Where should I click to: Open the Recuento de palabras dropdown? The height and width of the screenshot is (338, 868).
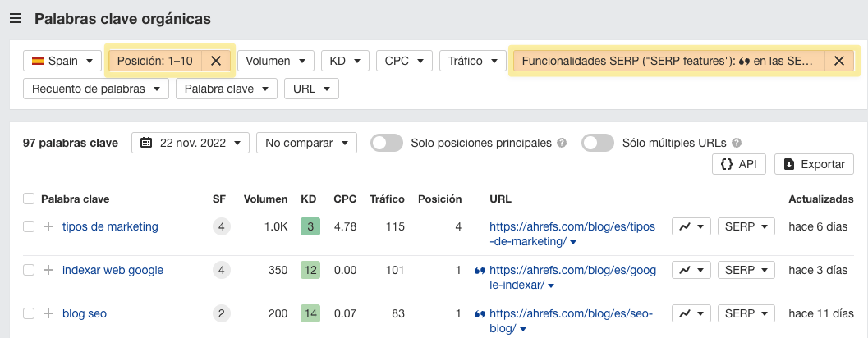(96, 89)
